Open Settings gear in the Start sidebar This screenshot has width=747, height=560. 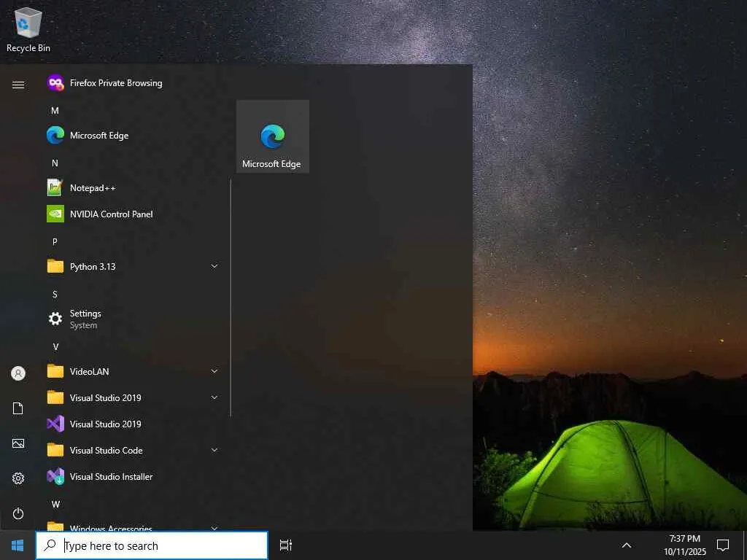(18, 478)
